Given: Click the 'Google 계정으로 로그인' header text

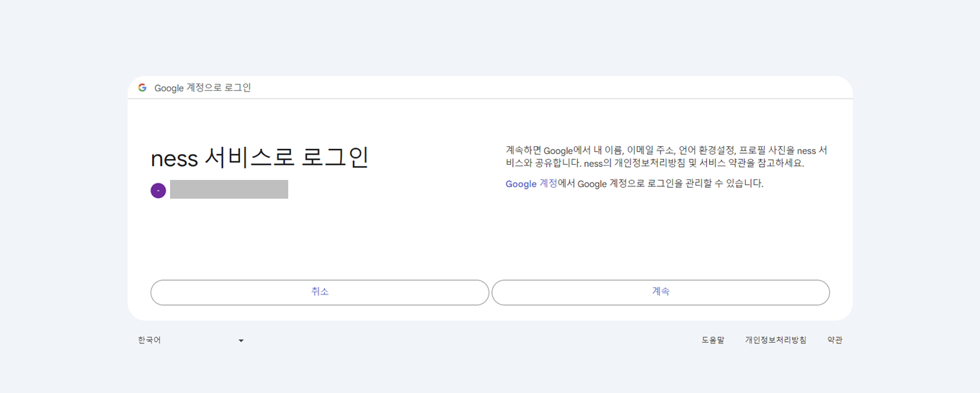Looking at the screenshot, I should coord(202,88).
